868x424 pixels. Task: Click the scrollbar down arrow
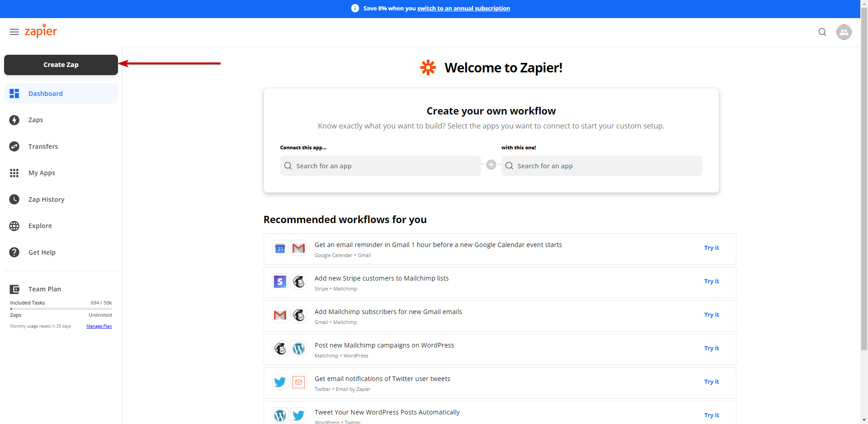point(864,420)
